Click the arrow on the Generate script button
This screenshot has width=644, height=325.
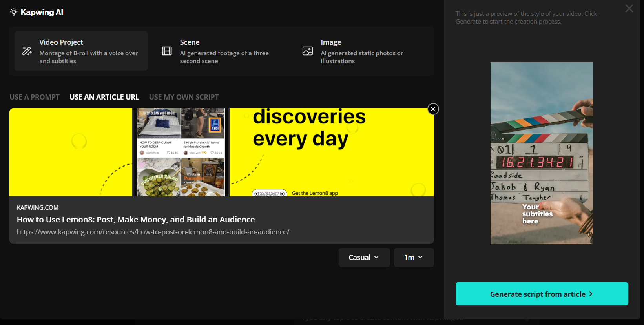[591, 294]
